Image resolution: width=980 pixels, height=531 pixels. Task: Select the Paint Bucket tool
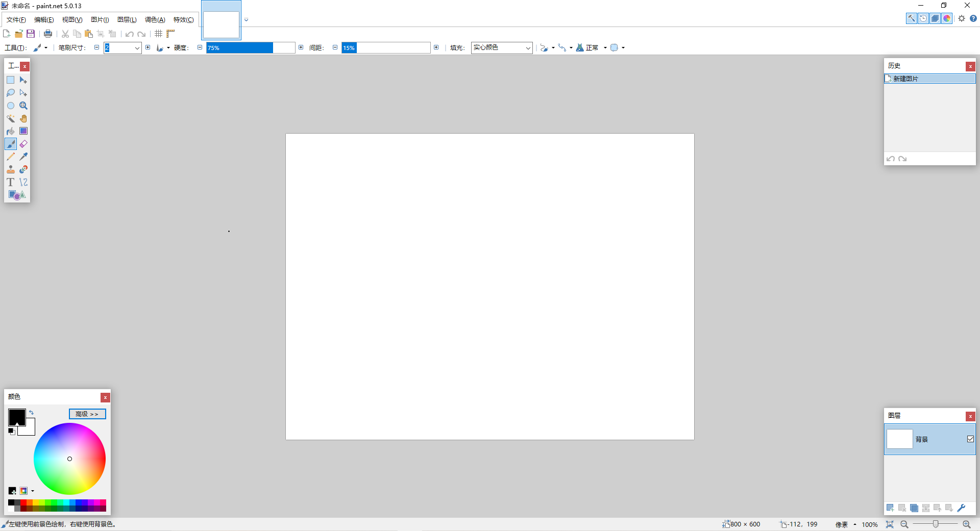11,131
